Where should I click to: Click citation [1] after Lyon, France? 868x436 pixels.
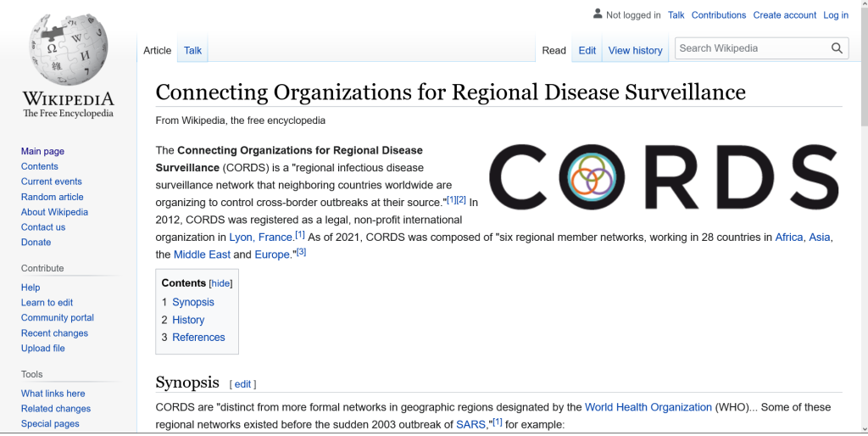(x=299, y=235)
